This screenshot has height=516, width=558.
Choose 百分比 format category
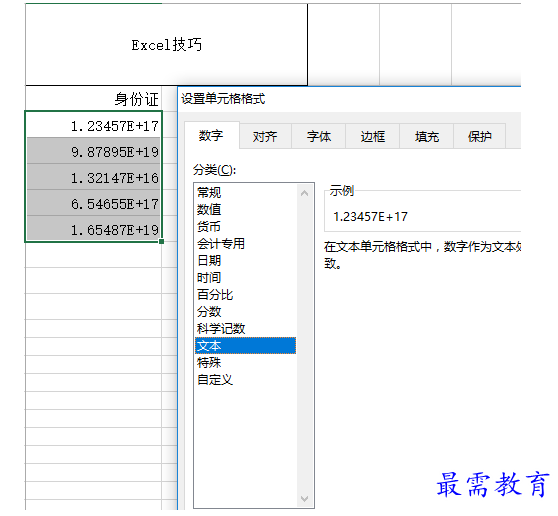[246, 295]
